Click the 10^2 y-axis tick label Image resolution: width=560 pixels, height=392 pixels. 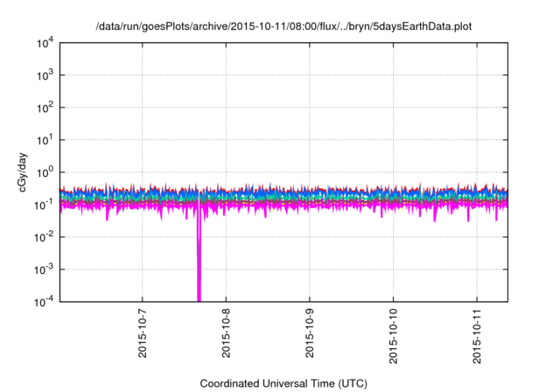pyautogui.click(x=45, y=108)
